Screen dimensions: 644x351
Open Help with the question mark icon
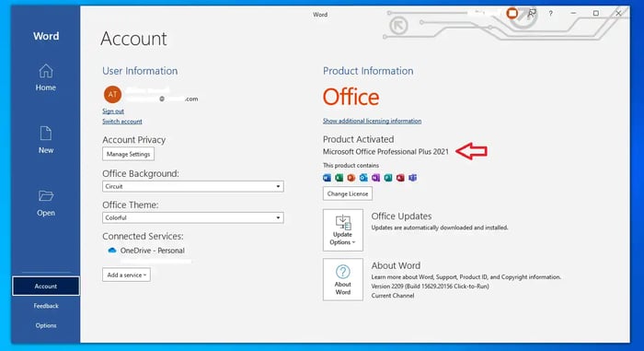click(551, 14)
